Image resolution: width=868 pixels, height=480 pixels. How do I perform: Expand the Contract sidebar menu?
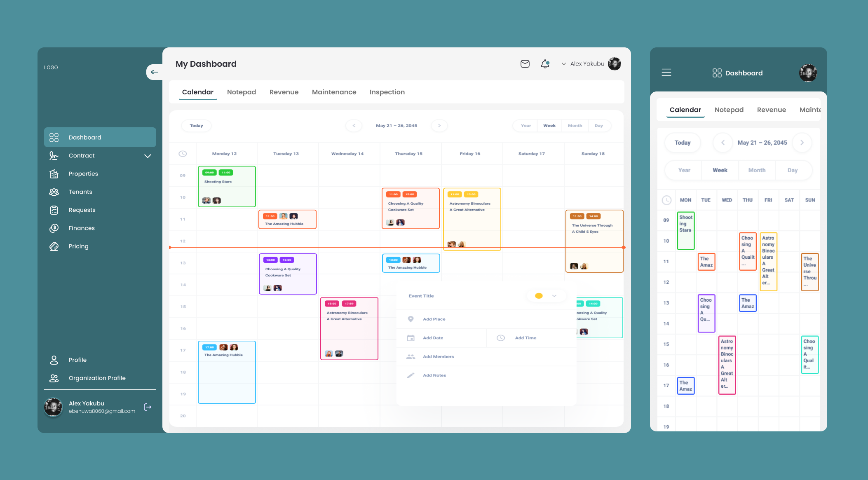click(x=147, y=156)
